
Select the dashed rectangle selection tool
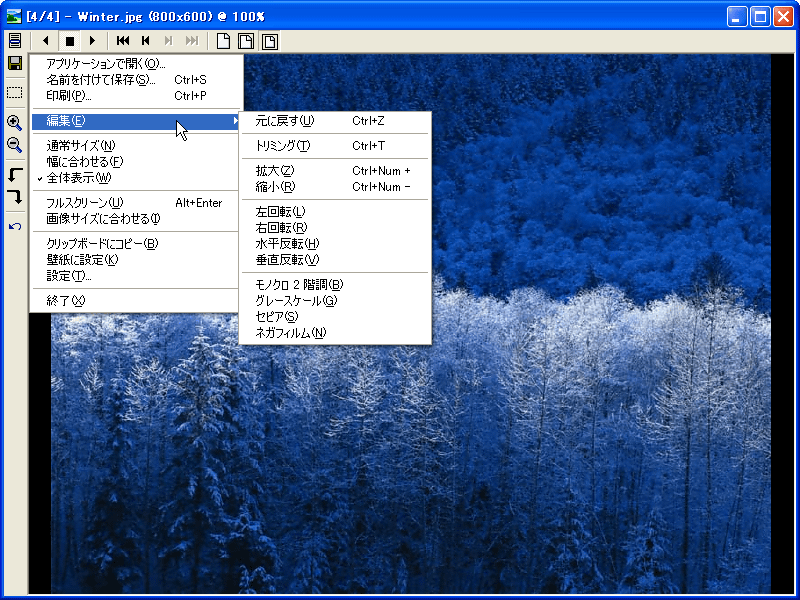pyautogui.click(x=14, y=92)
